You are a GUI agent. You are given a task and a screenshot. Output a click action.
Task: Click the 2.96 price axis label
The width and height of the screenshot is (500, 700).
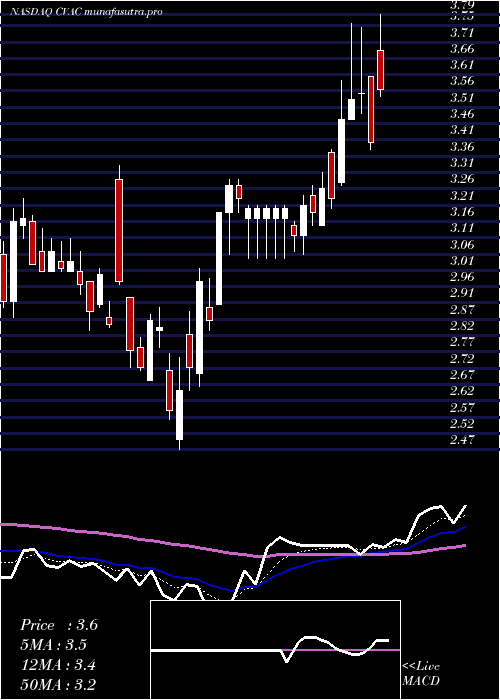tap(461, 277)
